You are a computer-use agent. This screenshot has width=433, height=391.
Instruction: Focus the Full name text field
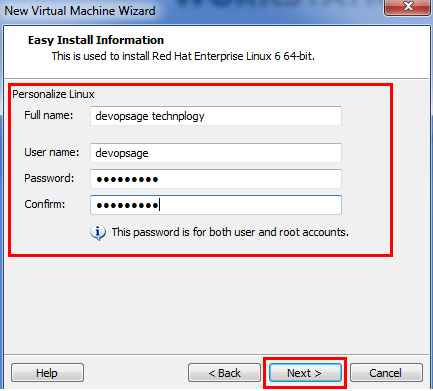pos(216,116)
